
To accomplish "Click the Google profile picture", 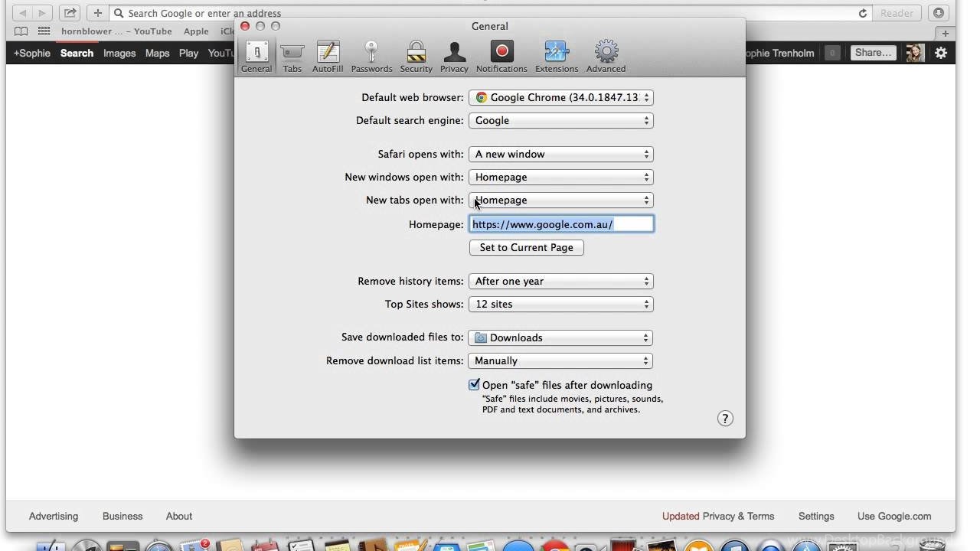I will [914, 53].
